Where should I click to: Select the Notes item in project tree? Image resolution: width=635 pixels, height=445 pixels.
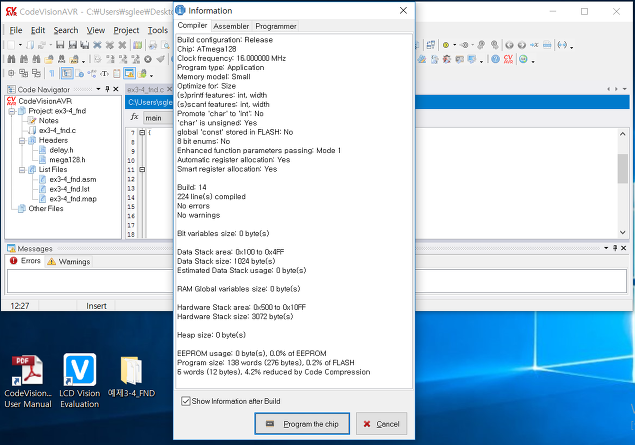click(x=48, y=121)
